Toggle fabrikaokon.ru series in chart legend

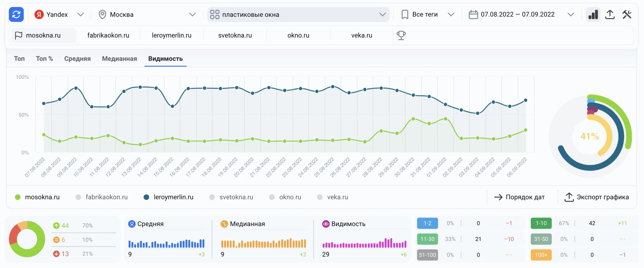click(x=102, y=197)
